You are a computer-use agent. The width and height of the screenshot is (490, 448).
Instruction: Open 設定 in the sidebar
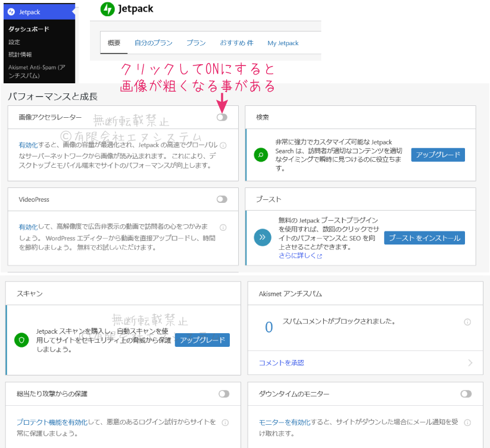pos(14,42)
